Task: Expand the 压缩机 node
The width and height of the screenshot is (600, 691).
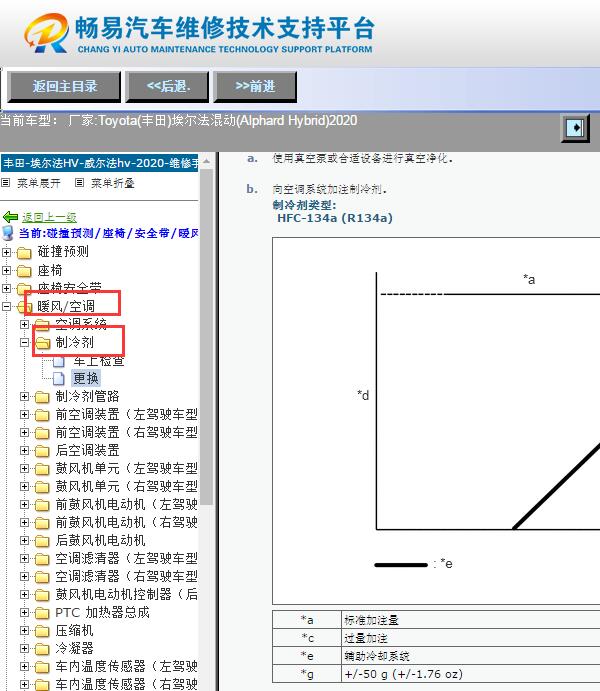Action: (x=25, y=631)
